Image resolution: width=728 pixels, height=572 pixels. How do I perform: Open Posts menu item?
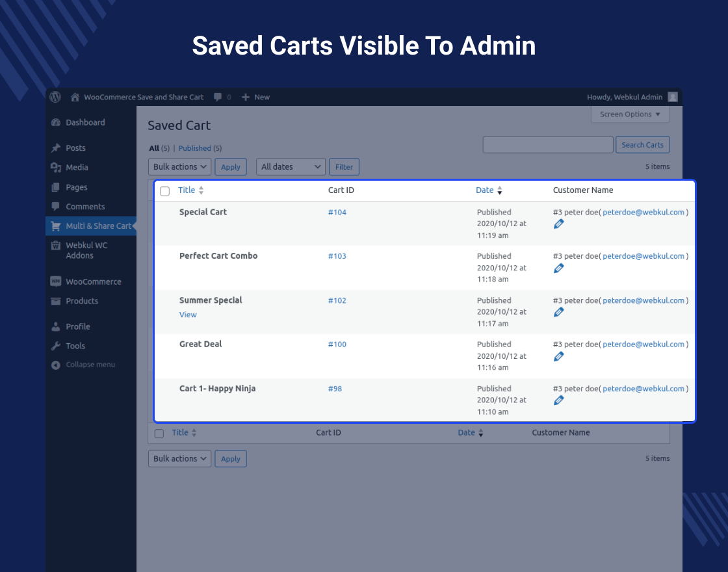click(x=75, y=148)
